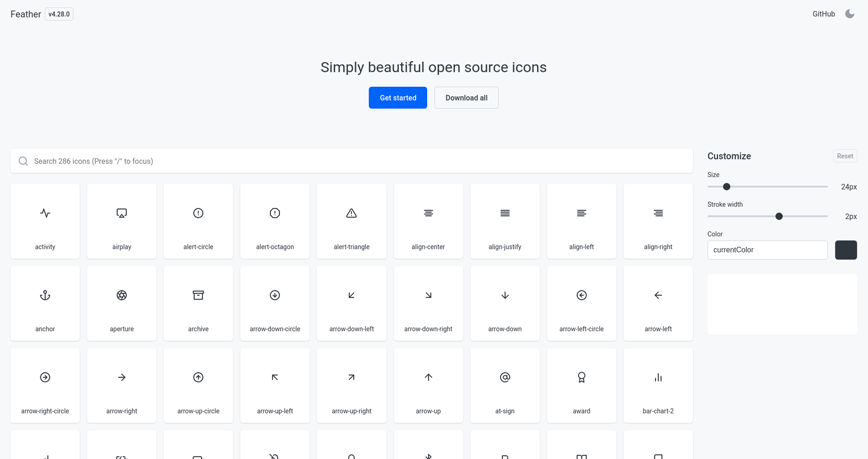This screenshot has height=459, width=868.
Task: Choose the arrow-down icon
Action: click(505, 303)
